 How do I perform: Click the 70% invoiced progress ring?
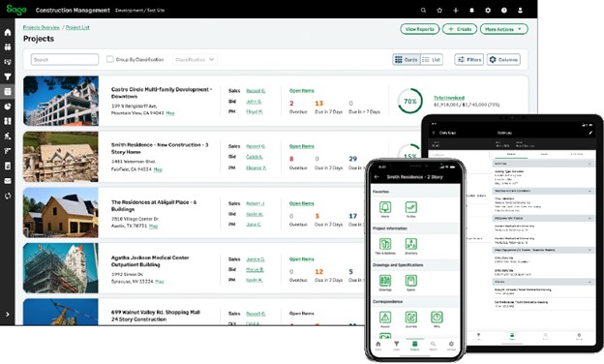click(409, 102)
